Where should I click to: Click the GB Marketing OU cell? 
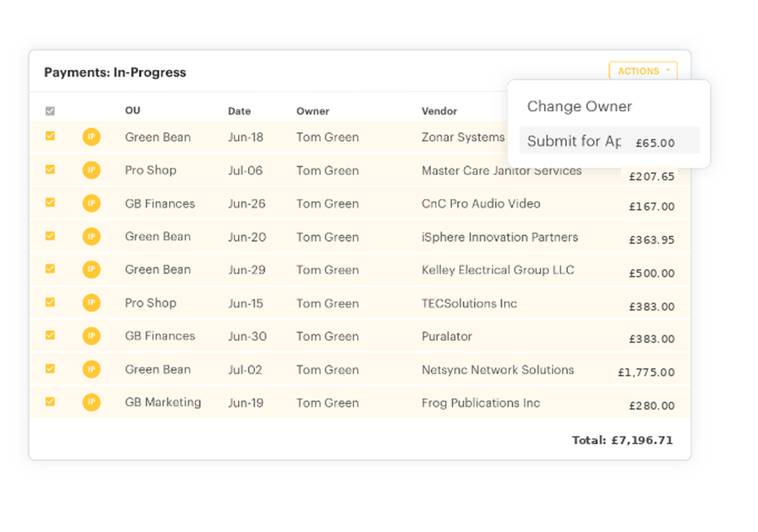(x=163, y=402)
